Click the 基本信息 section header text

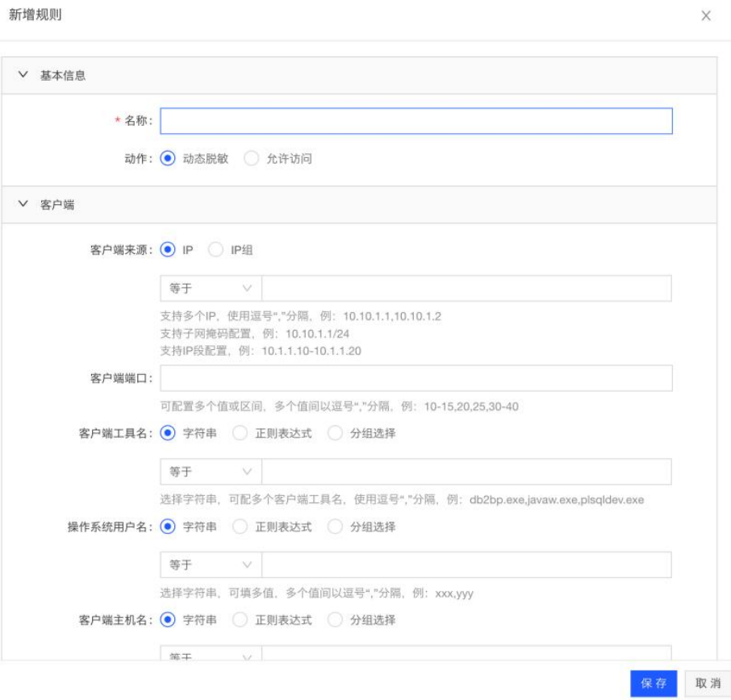(x=63, y=75)
